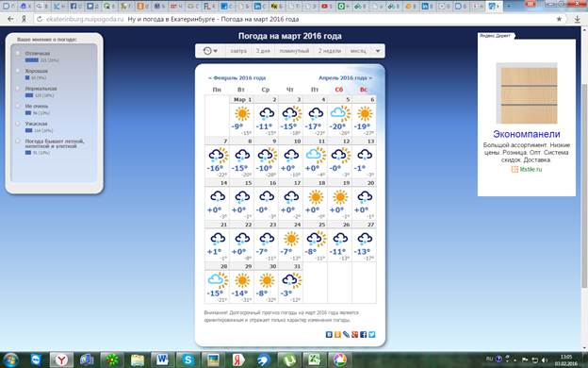The image size is (588, 368).
Task: Share forecast via VKontakte icon
Action: [329, 334]
